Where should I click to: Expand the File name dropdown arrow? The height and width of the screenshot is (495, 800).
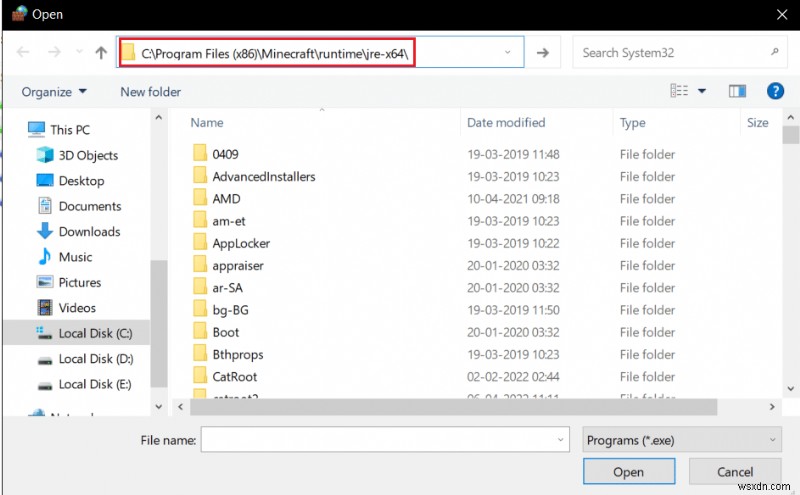click(560, 439)
